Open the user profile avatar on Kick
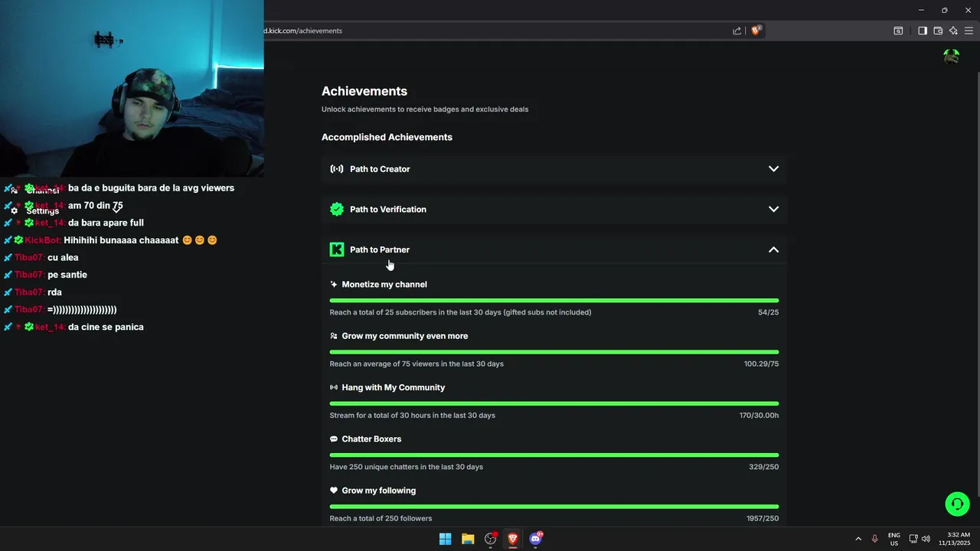This screenshot has width=980, height=551. pyautogui.click(x=952, y=57)
